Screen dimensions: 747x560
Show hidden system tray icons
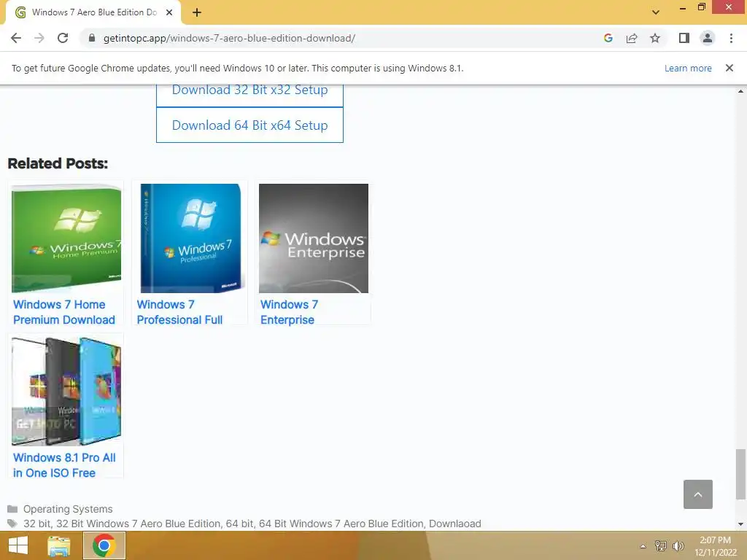pyautogui.click(x=643, y=546)
